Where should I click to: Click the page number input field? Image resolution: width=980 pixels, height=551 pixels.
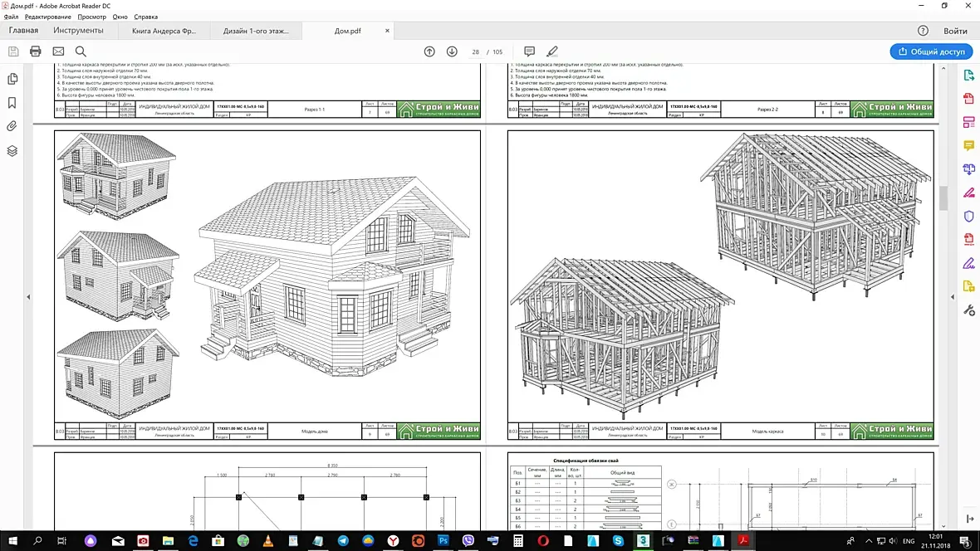click(x=476, y=51)
